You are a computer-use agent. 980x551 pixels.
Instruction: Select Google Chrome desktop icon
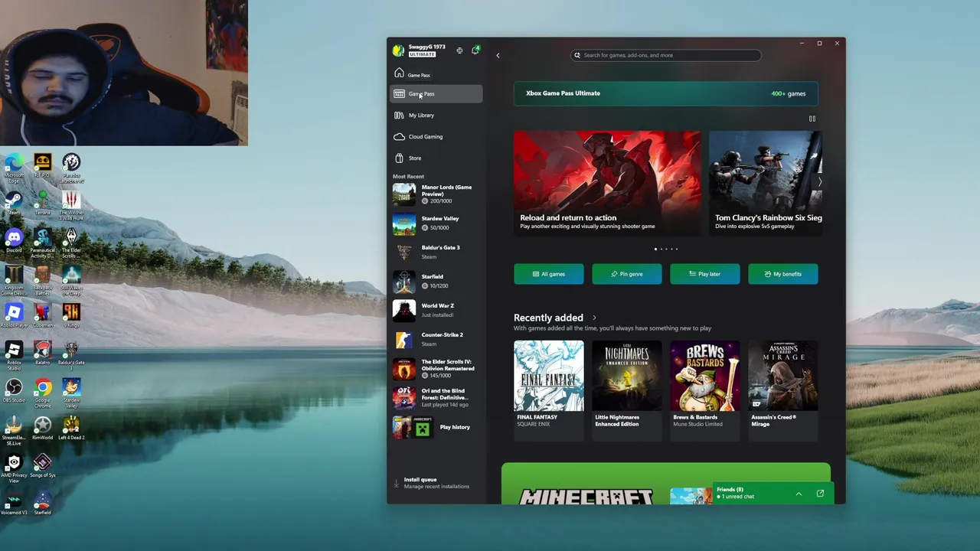click(42, 393)
